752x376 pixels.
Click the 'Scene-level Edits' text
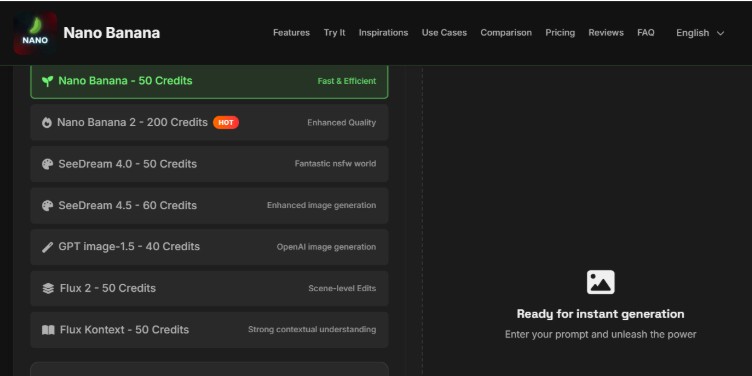point(342,288)
